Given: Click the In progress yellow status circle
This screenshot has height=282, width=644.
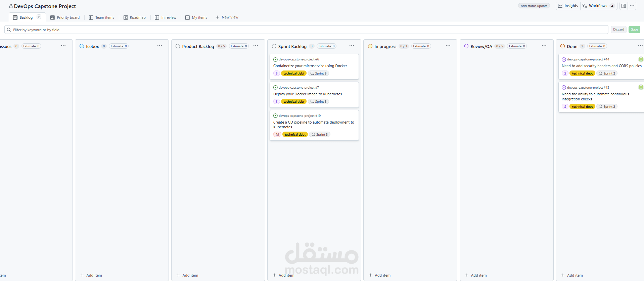Looking at the screenshot, I should (x=370, y=46).
